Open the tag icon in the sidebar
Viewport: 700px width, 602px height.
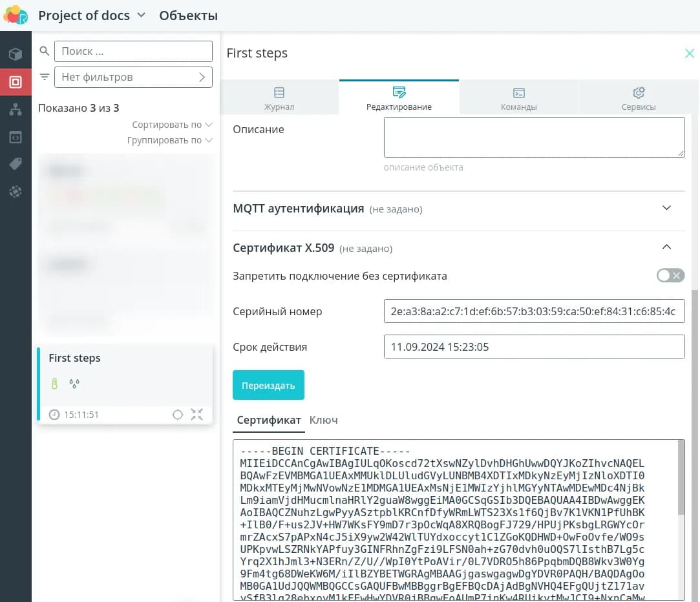tap(16, 164)
